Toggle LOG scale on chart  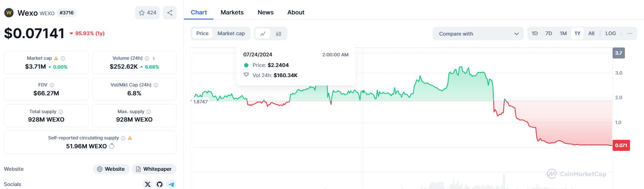610,33
